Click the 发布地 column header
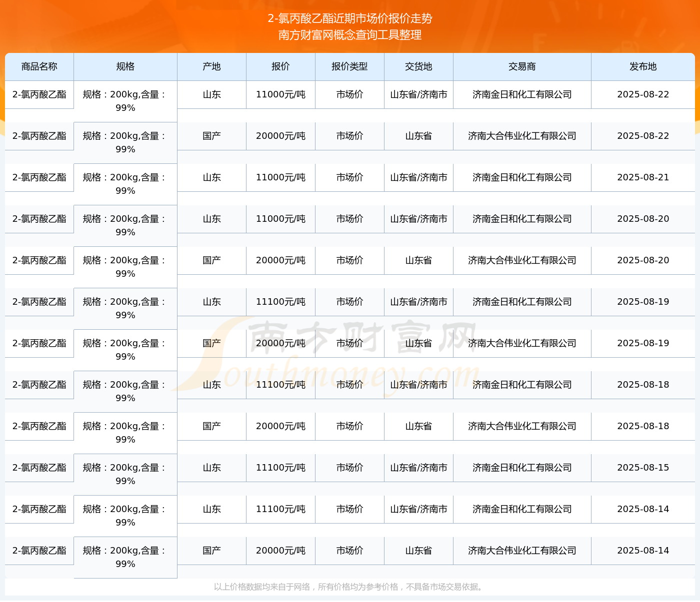 click(x=643, y=66)
